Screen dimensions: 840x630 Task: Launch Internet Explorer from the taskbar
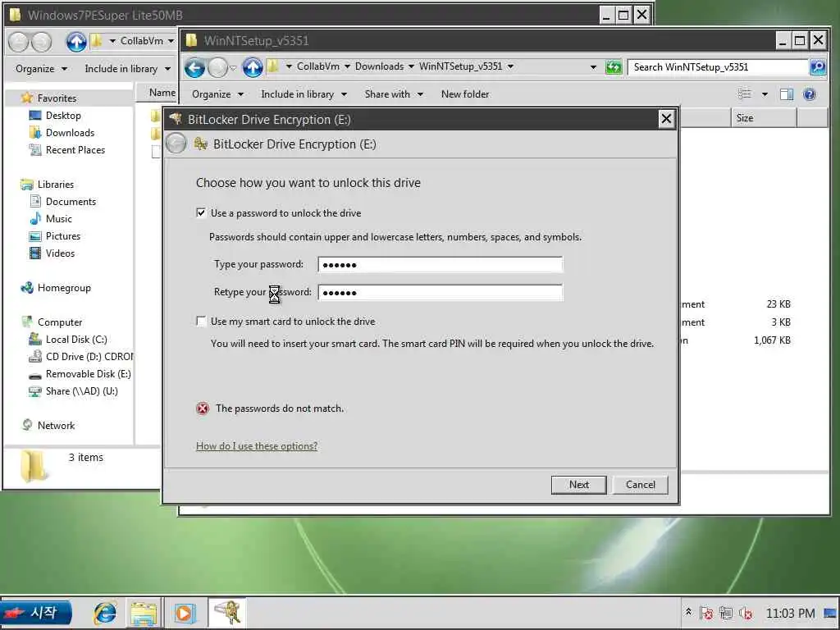105,613
